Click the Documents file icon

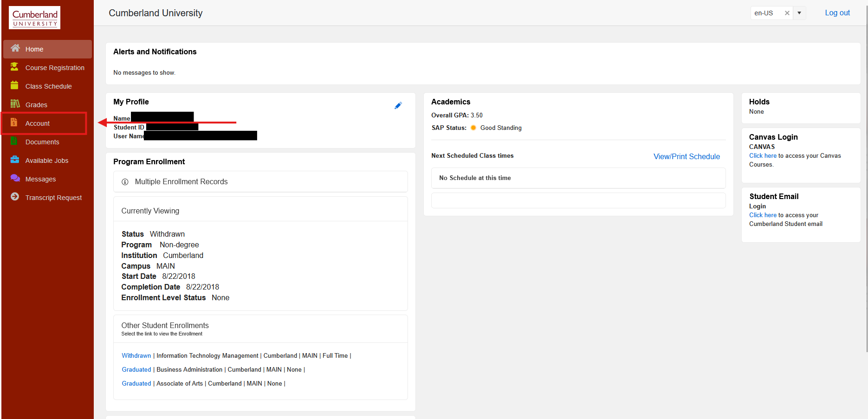(14, 141)
